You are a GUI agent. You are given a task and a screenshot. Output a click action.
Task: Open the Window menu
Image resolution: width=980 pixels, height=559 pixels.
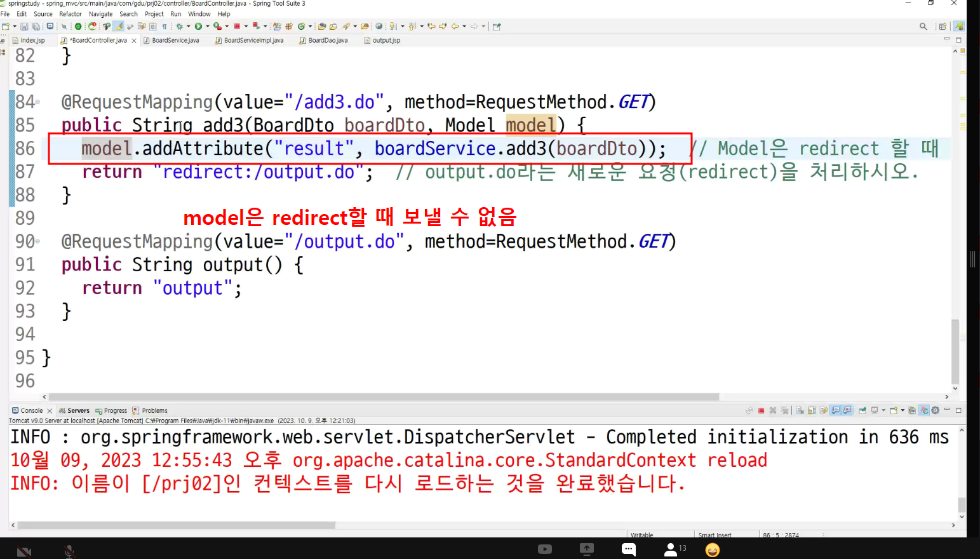(199, 13)
